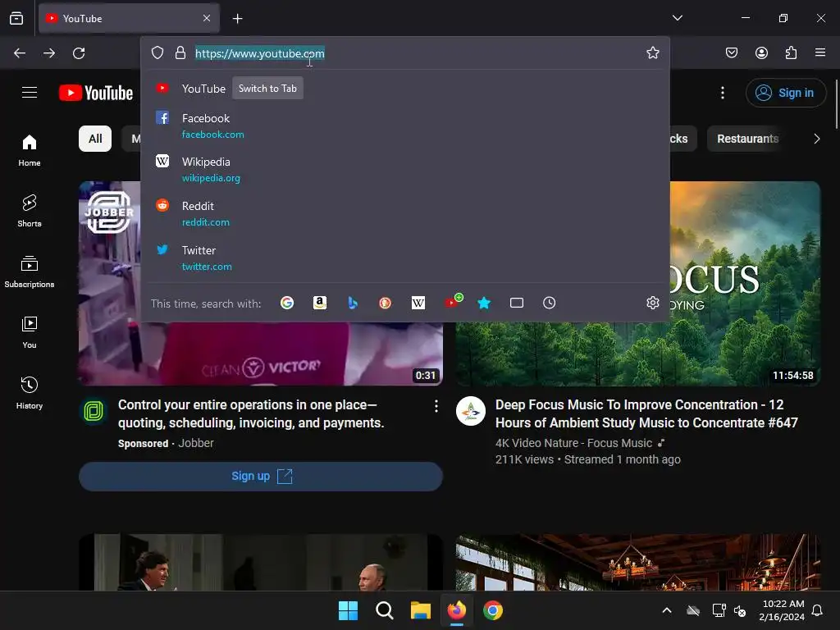This screenshot has height=630, width=840.
Task: Add YouTube as search engine
Action: [453, 302]
